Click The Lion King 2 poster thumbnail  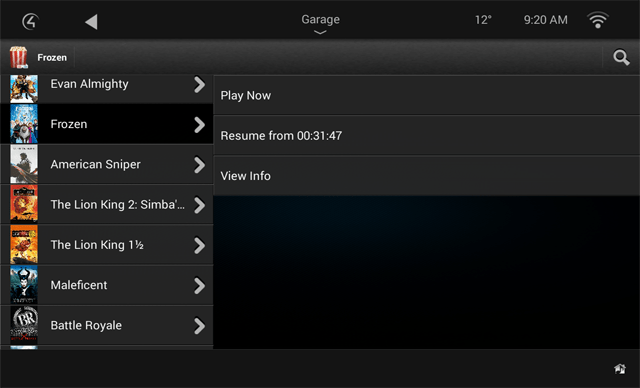(24, 204)
